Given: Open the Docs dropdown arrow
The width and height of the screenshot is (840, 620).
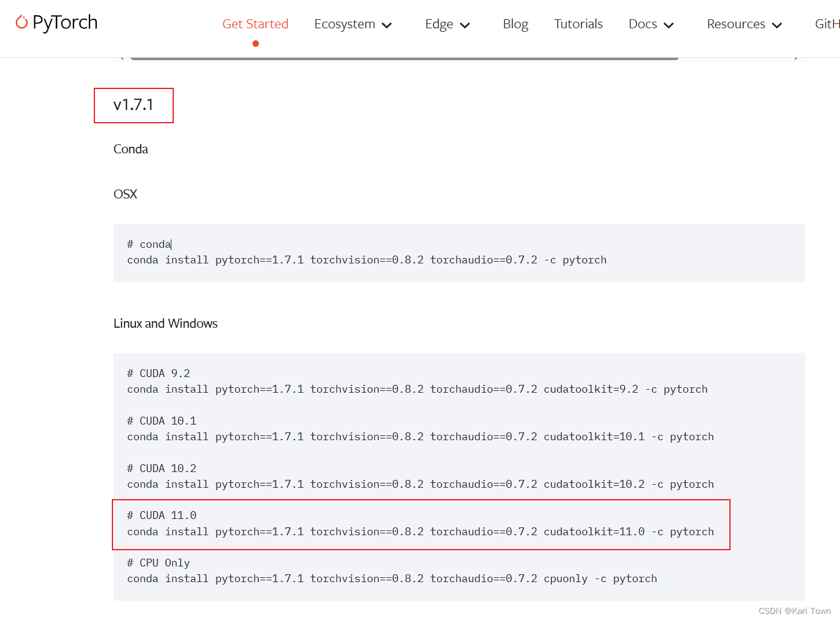Looking at the screenshot, I should coord(669,25).
